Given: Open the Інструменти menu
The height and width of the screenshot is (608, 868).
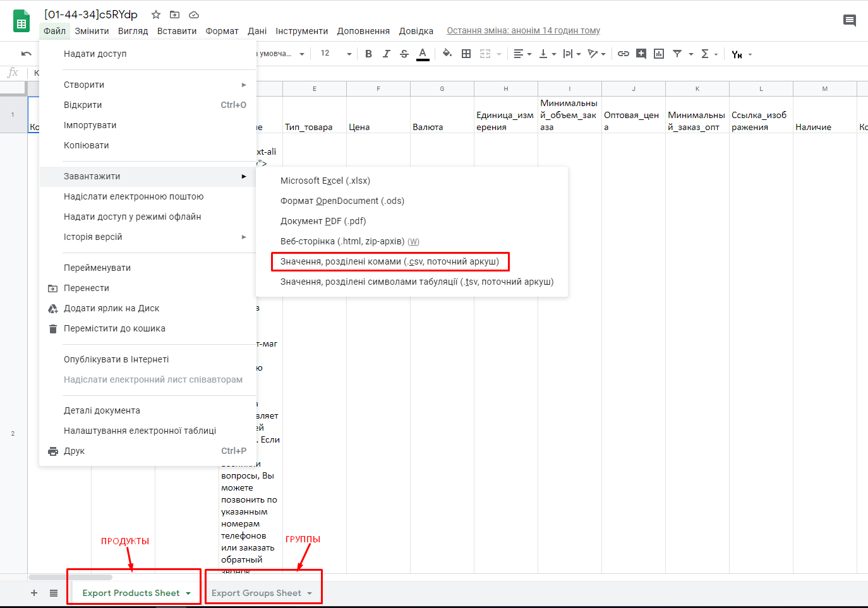Looking at the screenshot, I should coord(302,31).
